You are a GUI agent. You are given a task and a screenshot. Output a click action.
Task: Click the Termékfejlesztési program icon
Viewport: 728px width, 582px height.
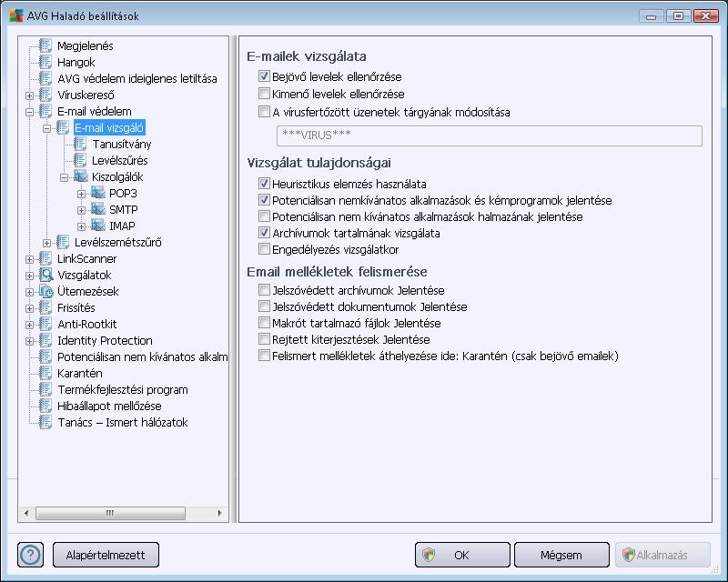(x=45, y=389)
